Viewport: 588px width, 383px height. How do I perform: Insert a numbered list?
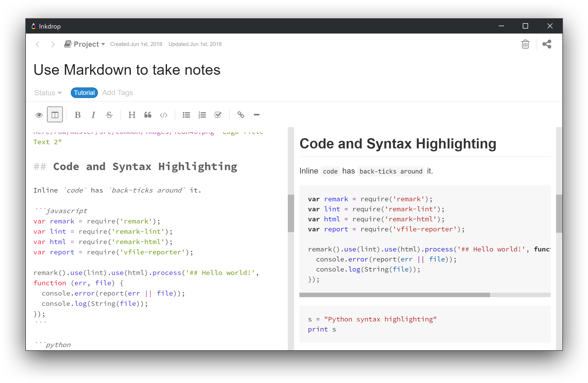[x=202, y=115]
